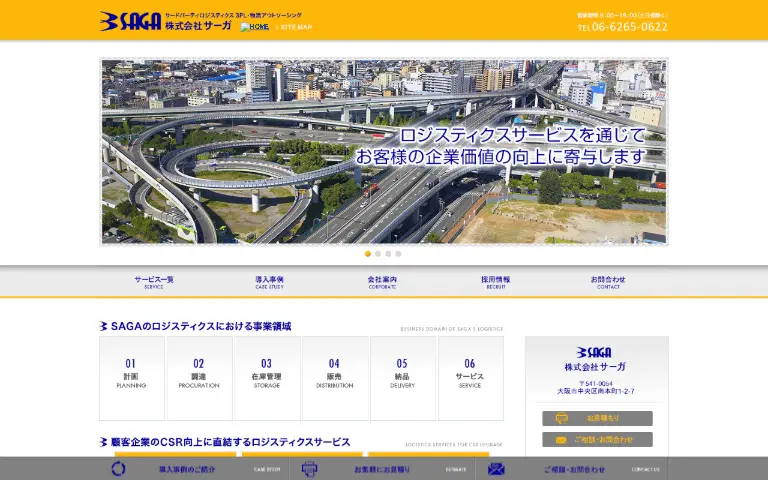Open ご相談・お問合わせ in bottom bar

[x=574, y=469]
